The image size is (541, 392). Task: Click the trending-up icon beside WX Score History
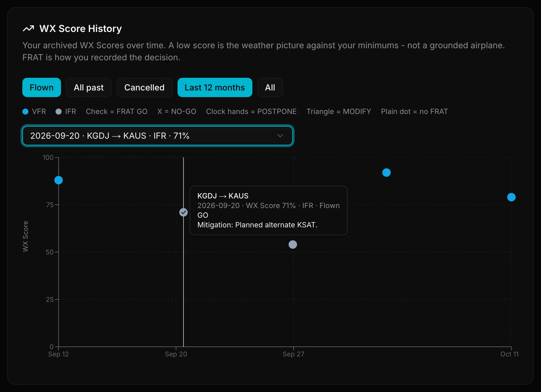28,29
